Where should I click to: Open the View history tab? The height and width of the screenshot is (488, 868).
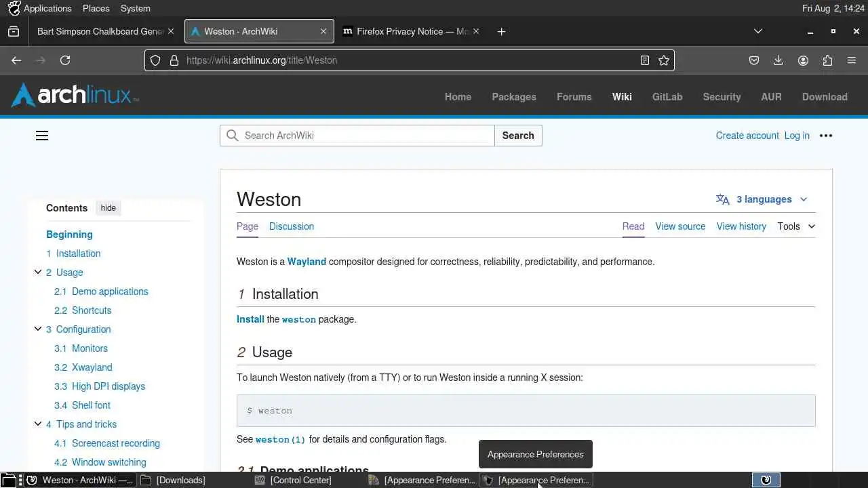point(741,226)
